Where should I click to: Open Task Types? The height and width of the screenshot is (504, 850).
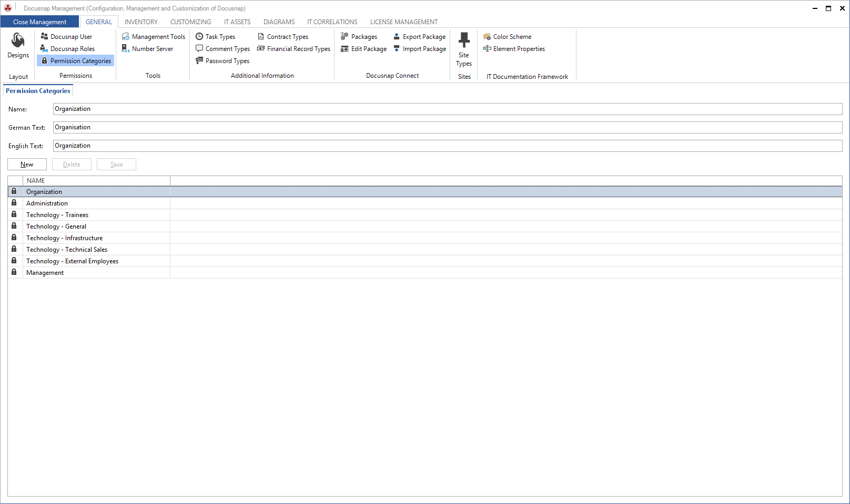tap(215, 37)
